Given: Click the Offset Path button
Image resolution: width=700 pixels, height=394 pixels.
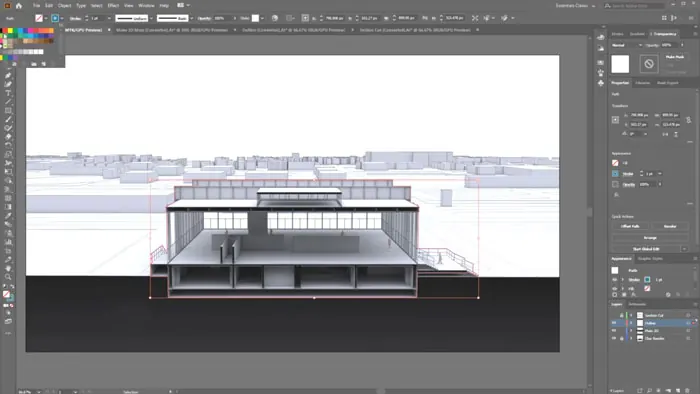Looking at the screenshot, I should (630, 227).
